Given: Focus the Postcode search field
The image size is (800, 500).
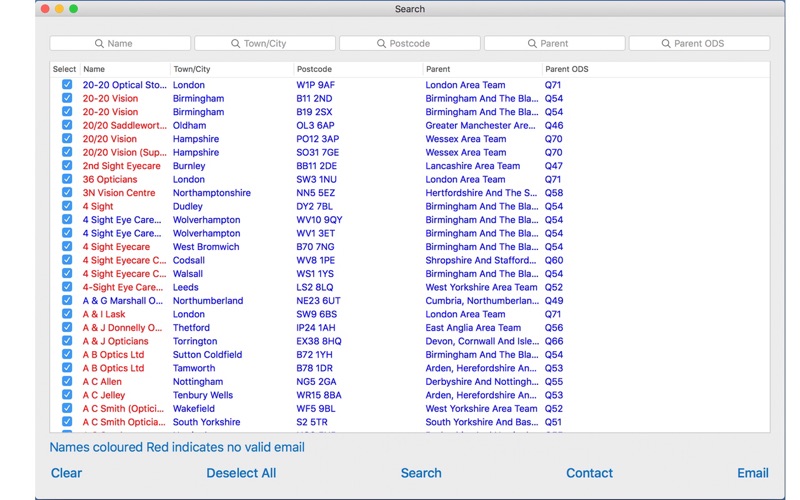Looking at the screenshot, I should [x=410, y=43].
